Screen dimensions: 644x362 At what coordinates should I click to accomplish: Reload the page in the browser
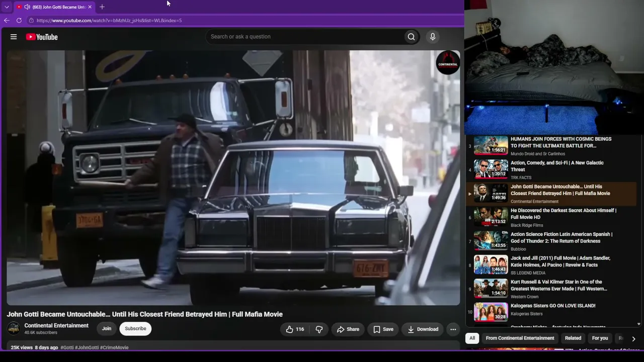coord(19,21)
